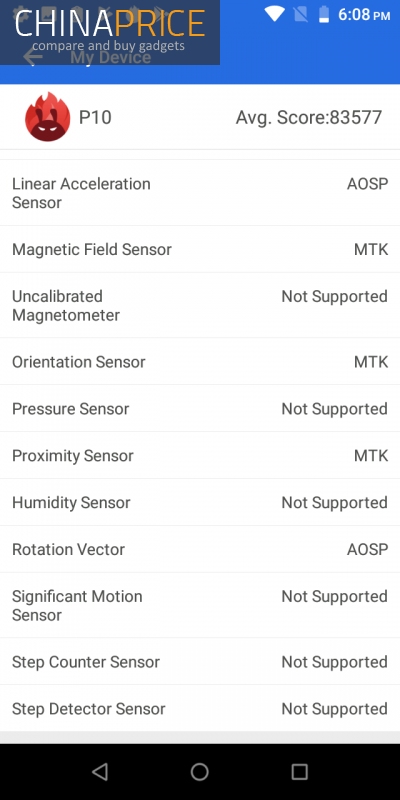This screenshot has height=800, width=400.
Task: Select the Rotation Vector row
Action: click(200, 549)
